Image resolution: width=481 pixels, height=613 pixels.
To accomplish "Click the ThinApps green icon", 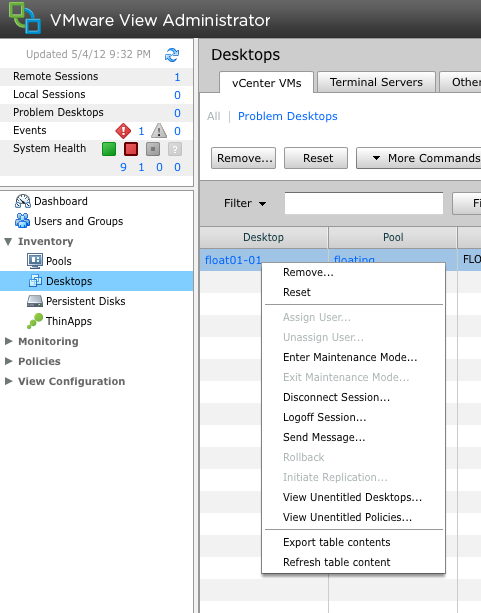I will pos(35,321).
